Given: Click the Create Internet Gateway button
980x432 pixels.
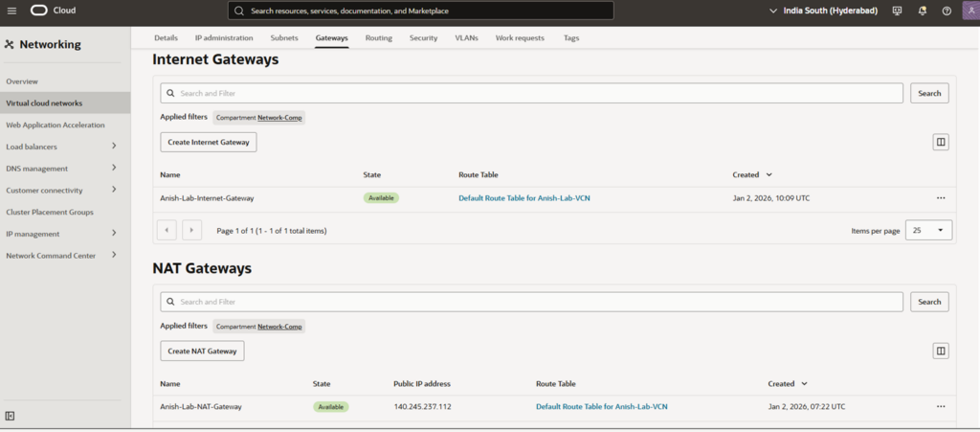Looking at the screenshot, I should tap(208, 142).
